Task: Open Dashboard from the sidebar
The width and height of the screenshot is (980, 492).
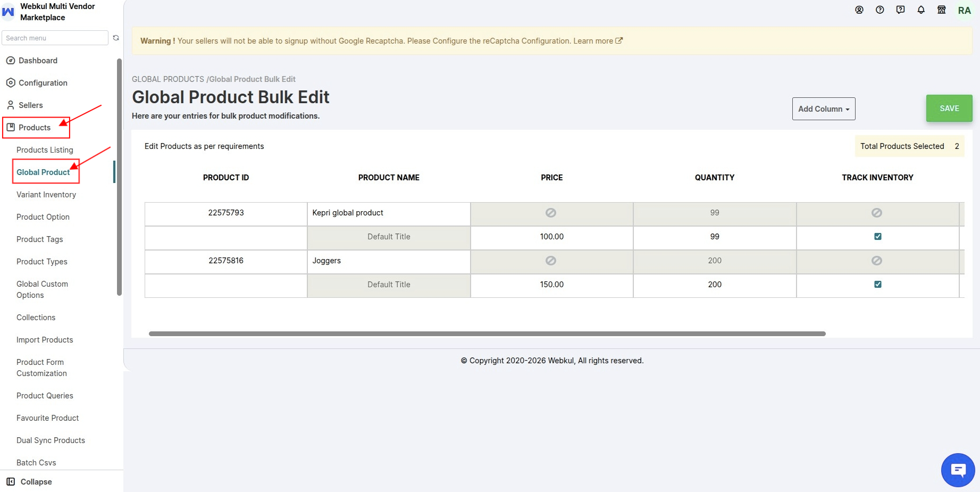Action: 38,61
